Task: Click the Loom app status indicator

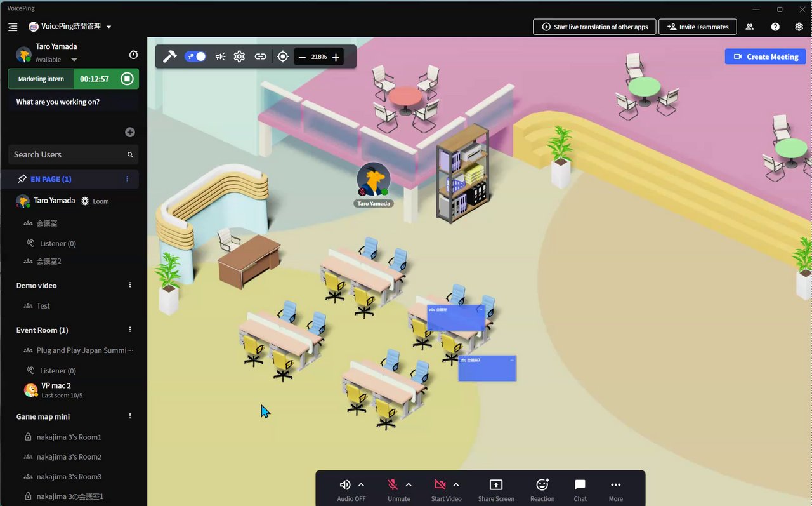Action: (x=95, y=201)
